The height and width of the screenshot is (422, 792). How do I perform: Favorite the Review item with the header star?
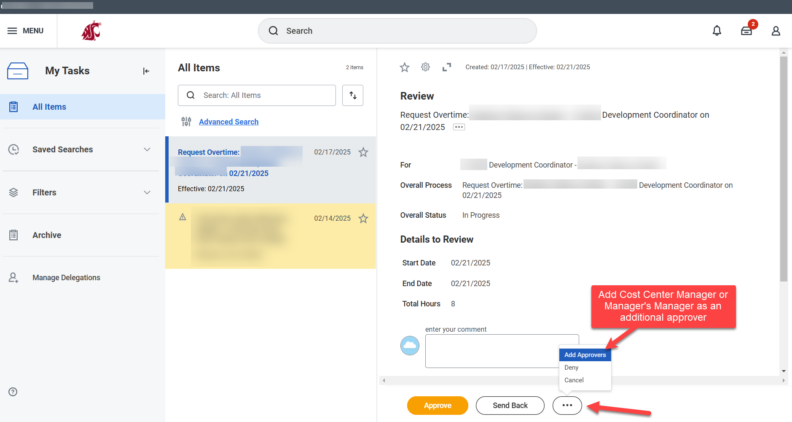tap(405, 67)
